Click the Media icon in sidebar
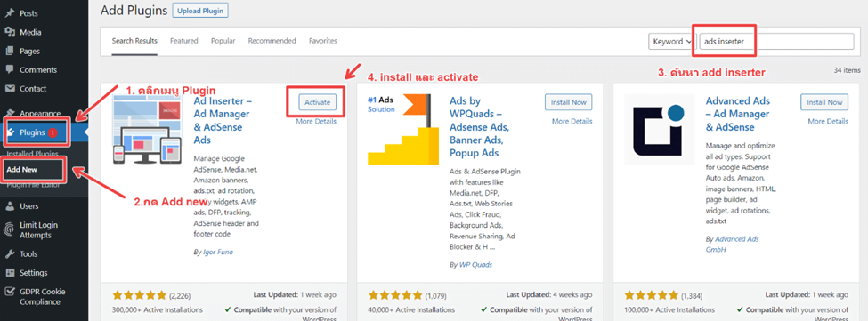Screen dimensions: 868x321 click(x=10, y=32)
